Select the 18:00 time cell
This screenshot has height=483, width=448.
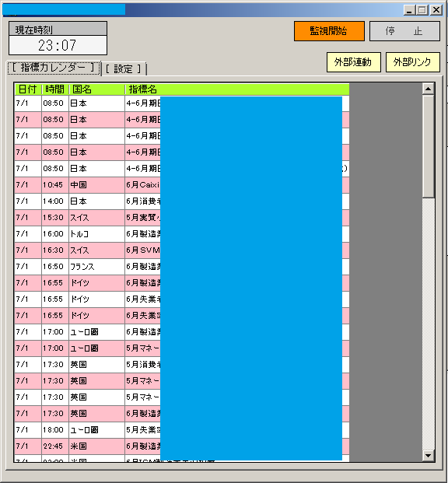click(55, 429)
